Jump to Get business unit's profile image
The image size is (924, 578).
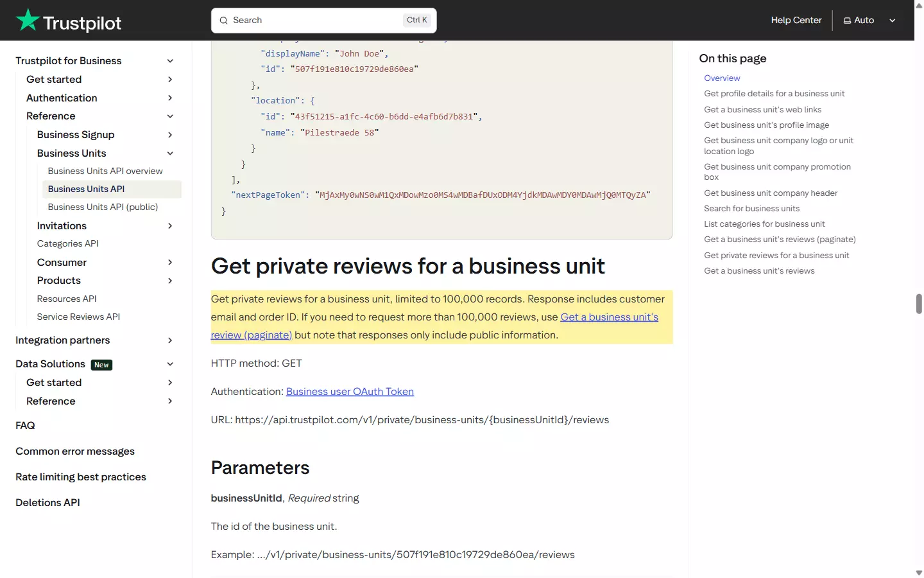766,125
